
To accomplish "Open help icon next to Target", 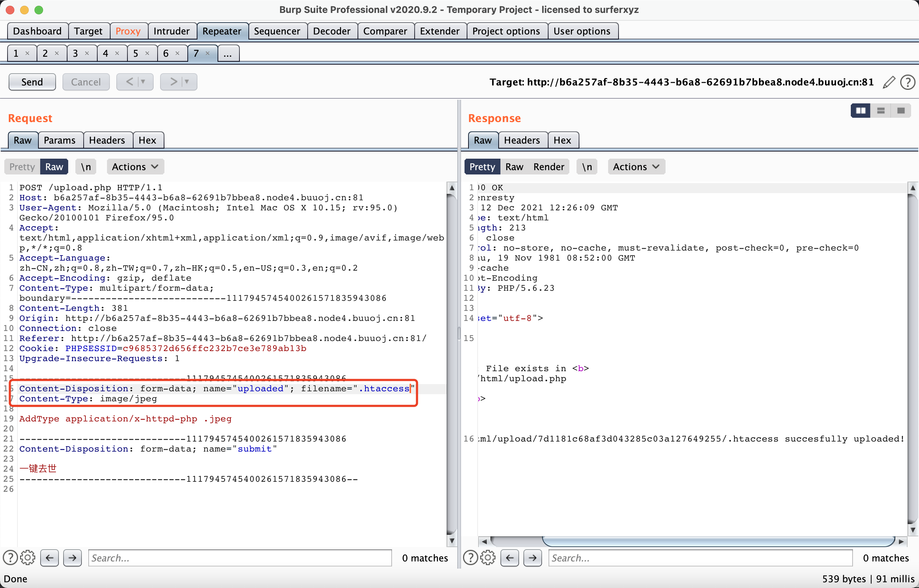I will [907, 82].
